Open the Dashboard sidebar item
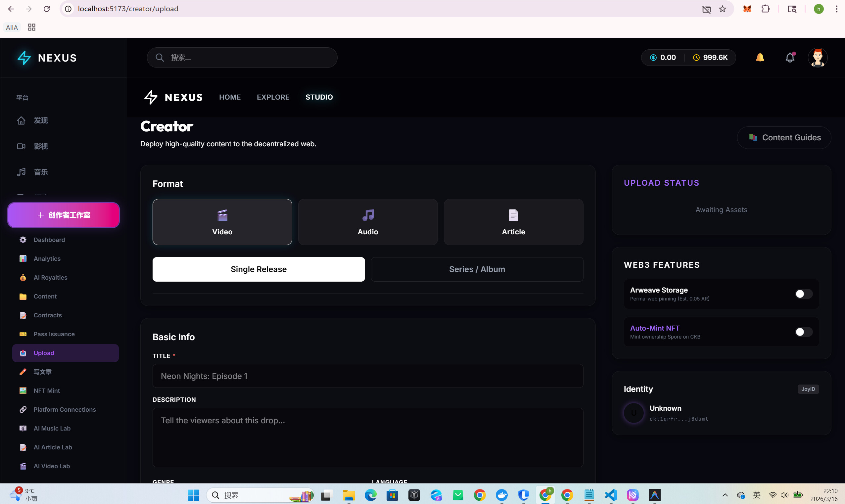This screenshot has height=504, width=845. click(65, 240)
